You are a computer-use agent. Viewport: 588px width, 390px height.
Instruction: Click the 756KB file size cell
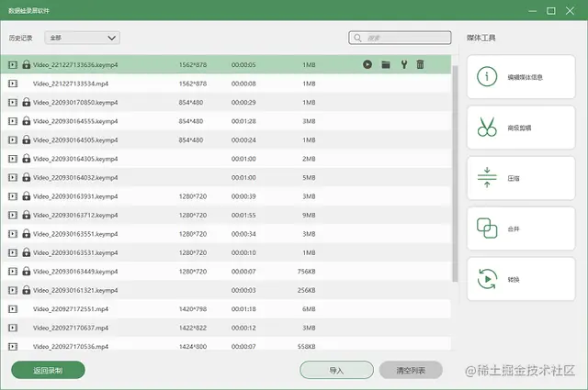(x=306, y=272)
